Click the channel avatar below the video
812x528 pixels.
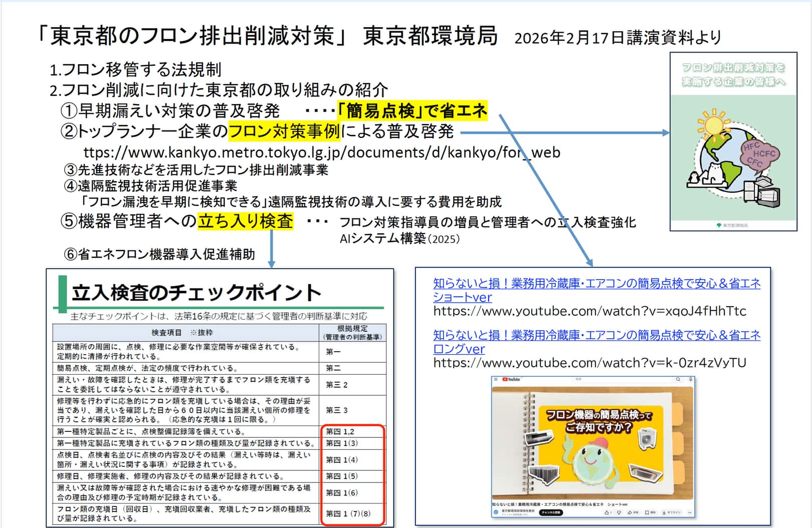(496, 512)
